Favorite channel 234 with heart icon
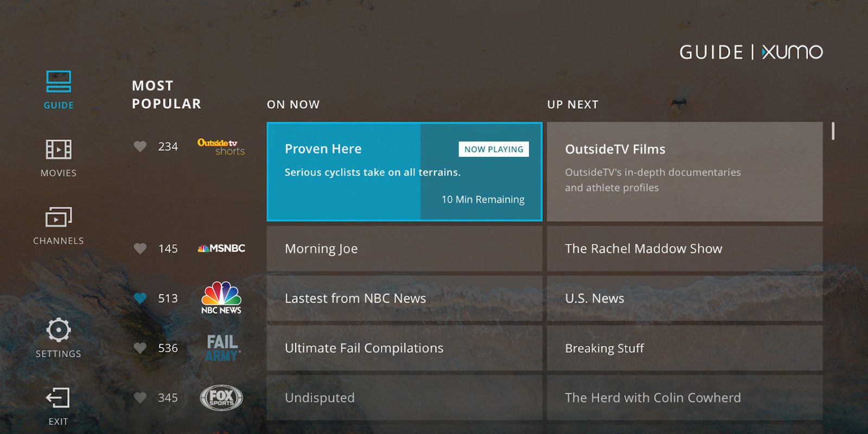Image resolution: width=868 pixels, height=434 pixels. click(x=140, y=146)
